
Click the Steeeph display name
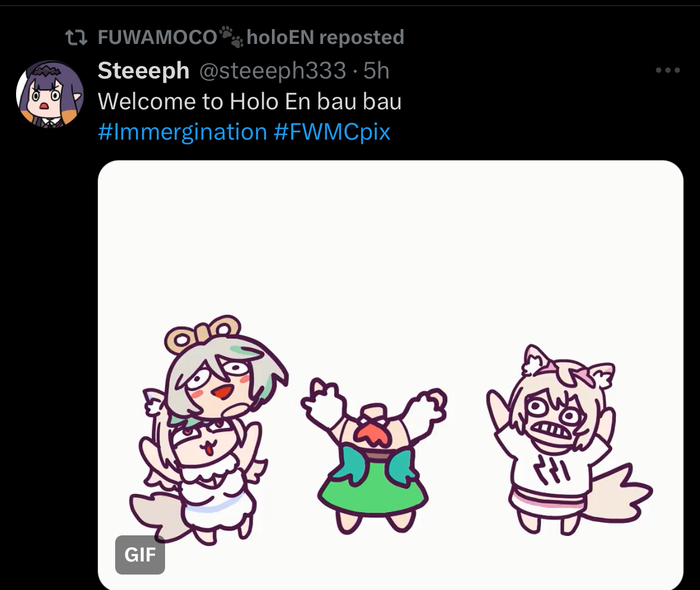click(x=144, y=71)
